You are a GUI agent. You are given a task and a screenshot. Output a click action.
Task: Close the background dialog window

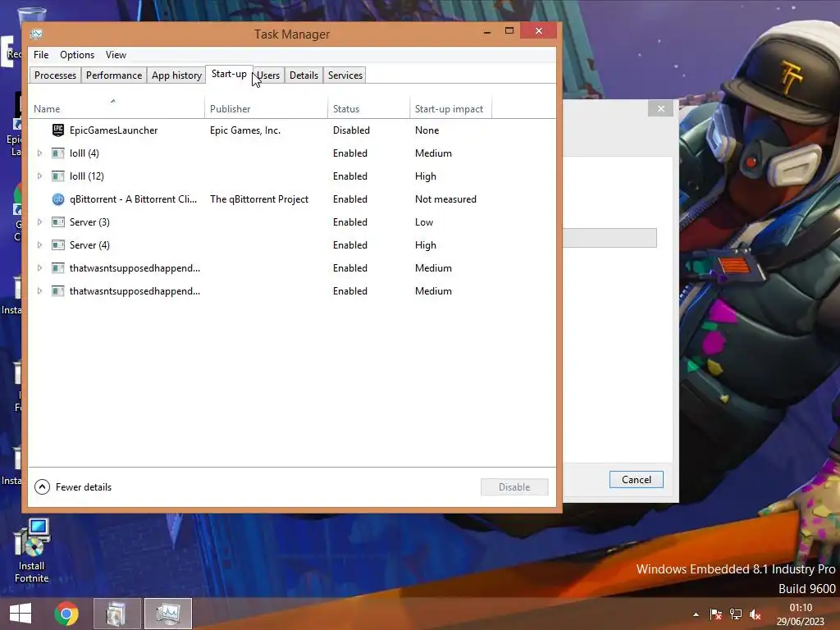(660, 109)
